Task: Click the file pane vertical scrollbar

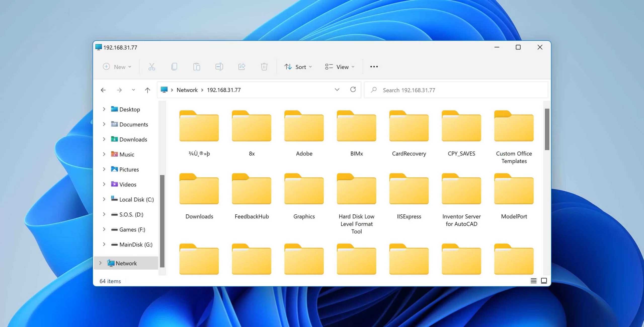Action: click(547, 129)
